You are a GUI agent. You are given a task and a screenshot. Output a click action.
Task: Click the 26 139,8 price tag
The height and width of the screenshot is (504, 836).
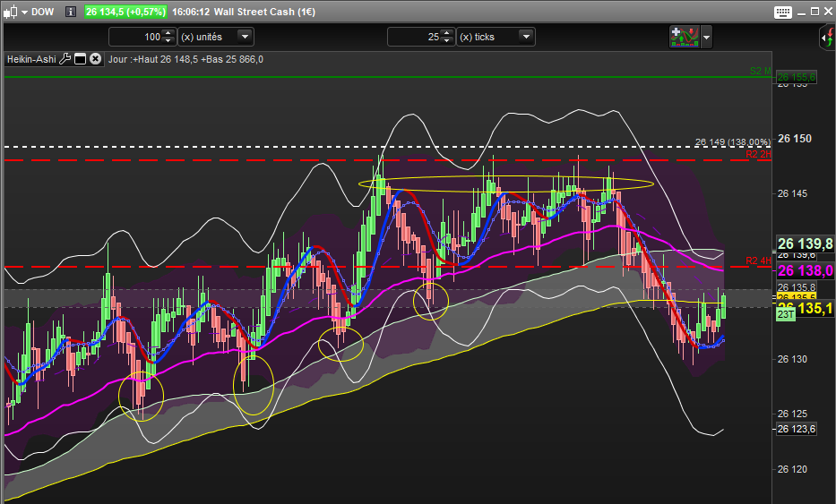[x=805, y=244]
